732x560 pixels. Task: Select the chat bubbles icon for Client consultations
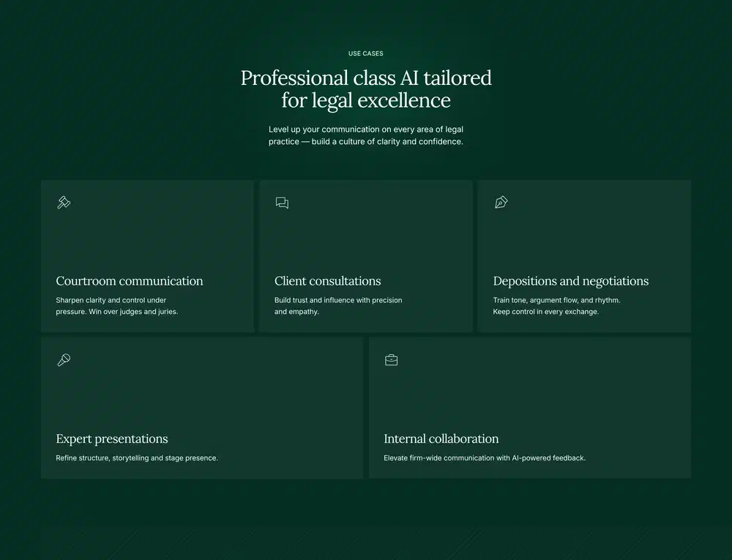[x=282, y=203]
